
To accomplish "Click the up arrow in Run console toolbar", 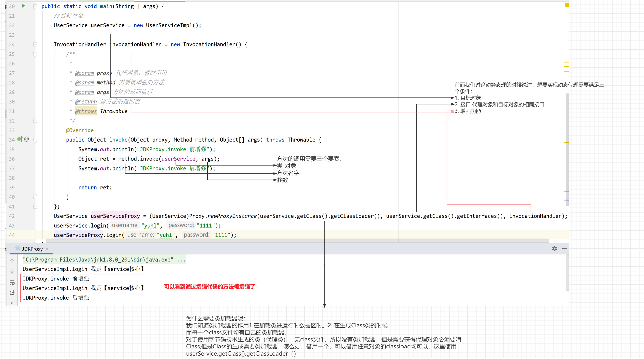I will 12,261.
